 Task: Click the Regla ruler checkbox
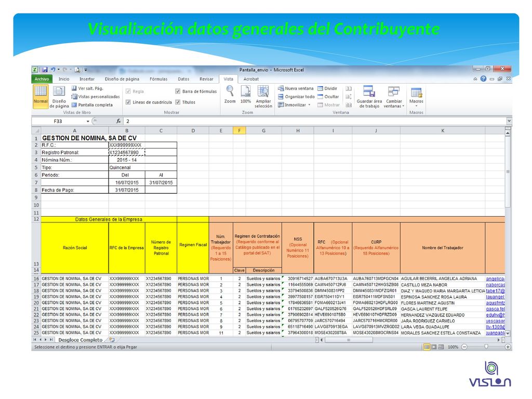point(128,91)
